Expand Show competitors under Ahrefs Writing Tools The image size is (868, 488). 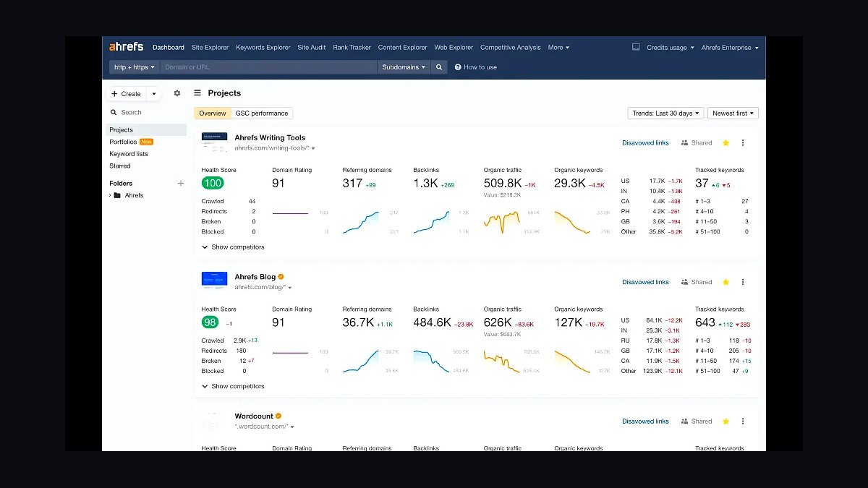233,247
